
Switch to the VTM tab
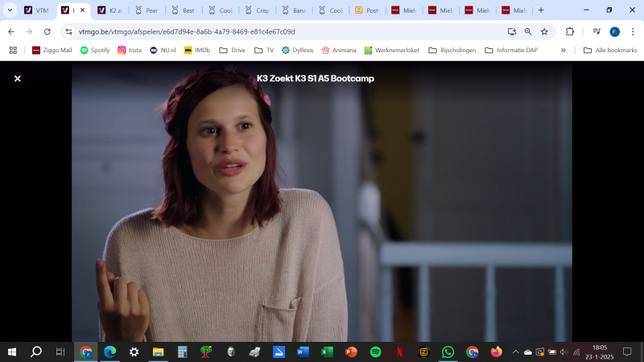pyautogui.click(x=36, y=10)
